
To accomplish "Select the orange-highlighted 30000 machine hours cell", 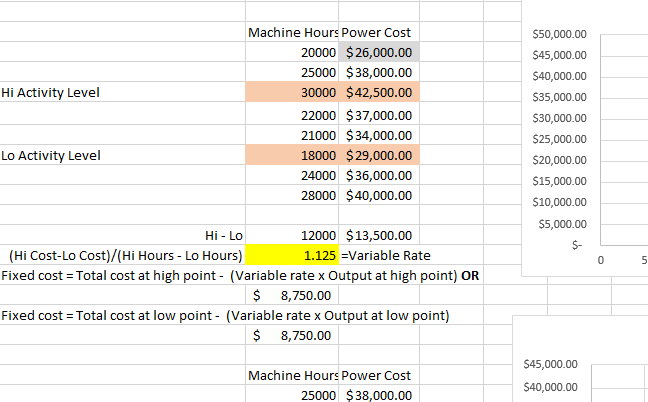I will pyautogui.click(x=292, y=92).
